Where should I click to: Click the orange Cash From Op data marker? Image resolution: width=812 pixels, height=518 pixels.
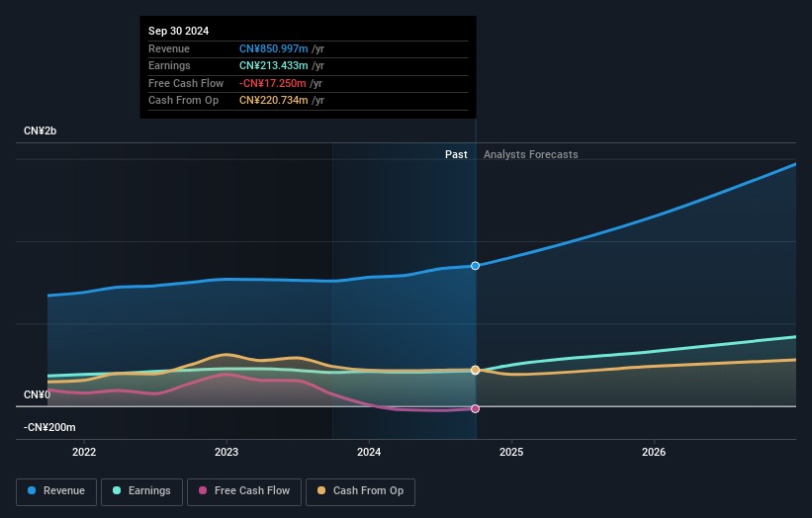[476, 370]
